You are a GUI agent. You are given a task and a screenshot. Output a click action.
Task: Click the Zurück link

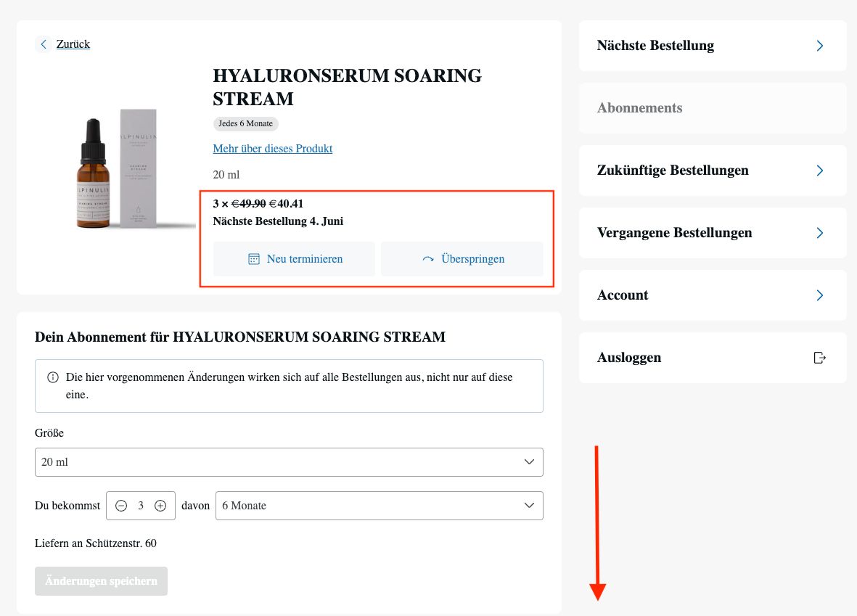coord(73,44)
